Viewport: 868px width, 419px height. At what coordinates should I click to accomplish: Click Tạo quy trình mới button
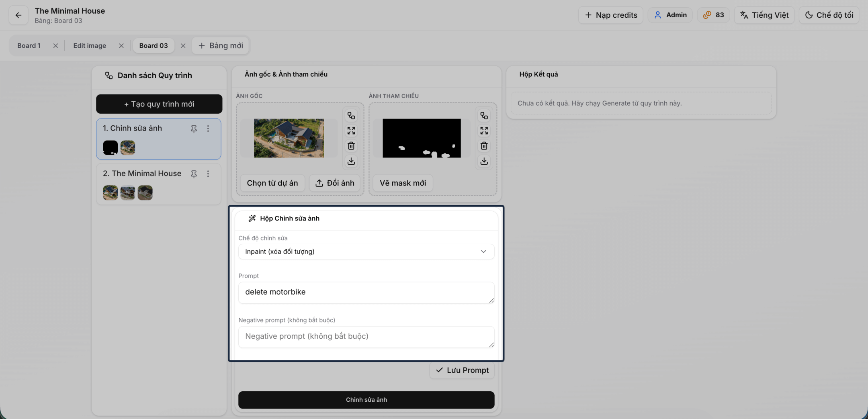[x=159, y=104]
